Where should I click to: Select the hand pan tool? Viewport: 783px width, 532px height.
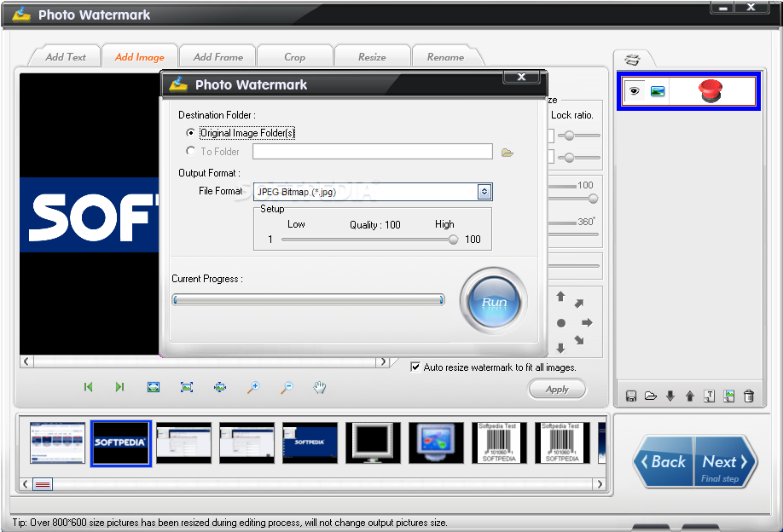(320, 387)
